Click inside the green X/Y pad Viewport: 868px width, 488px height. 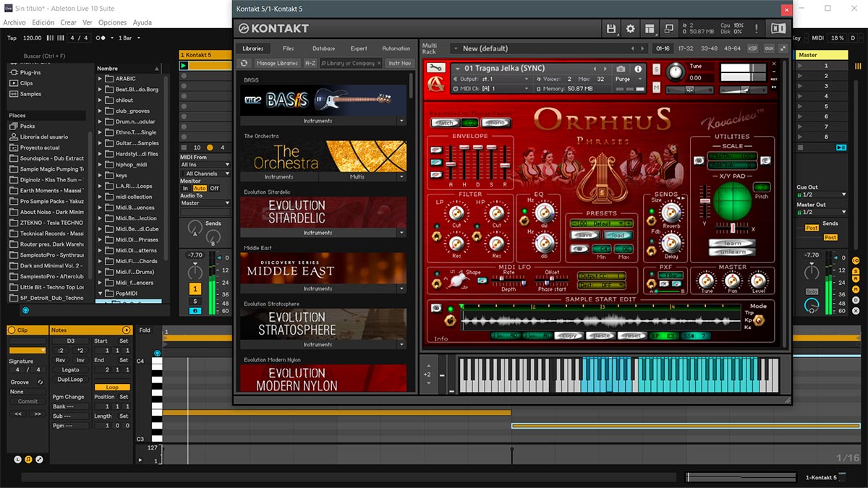click(x=732, y=201)
